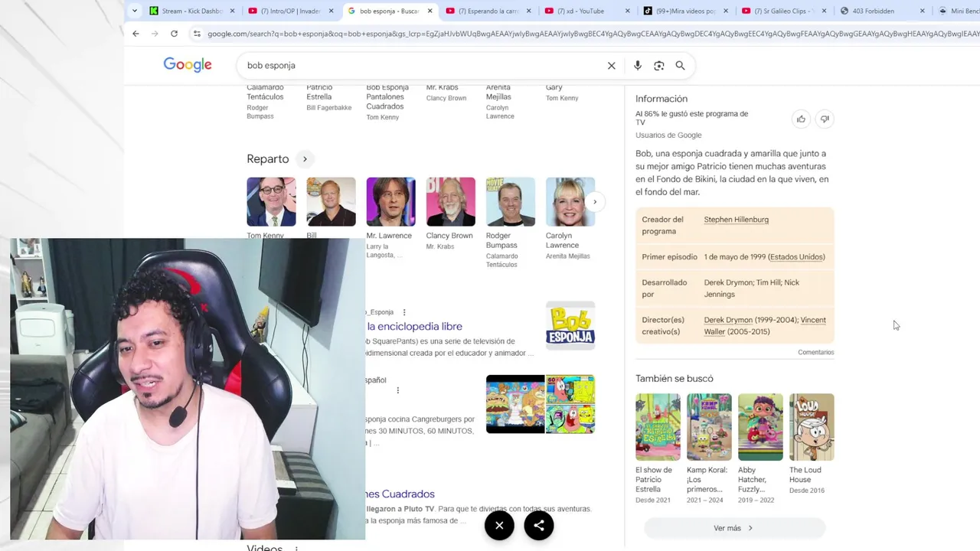Viewport: 980px width, 551px height.
Task: Select the Mr. Krabs character entry
Action: click(x=446, y=92)
